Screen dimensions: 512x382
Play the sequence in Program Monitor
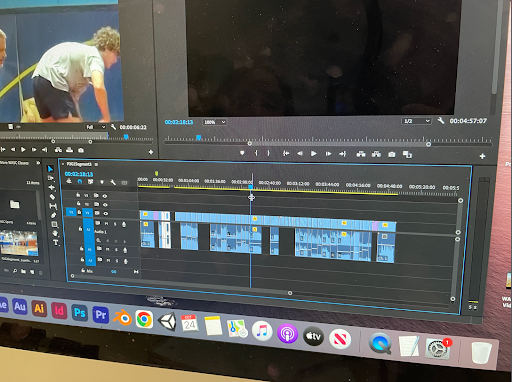coord(313,154)
